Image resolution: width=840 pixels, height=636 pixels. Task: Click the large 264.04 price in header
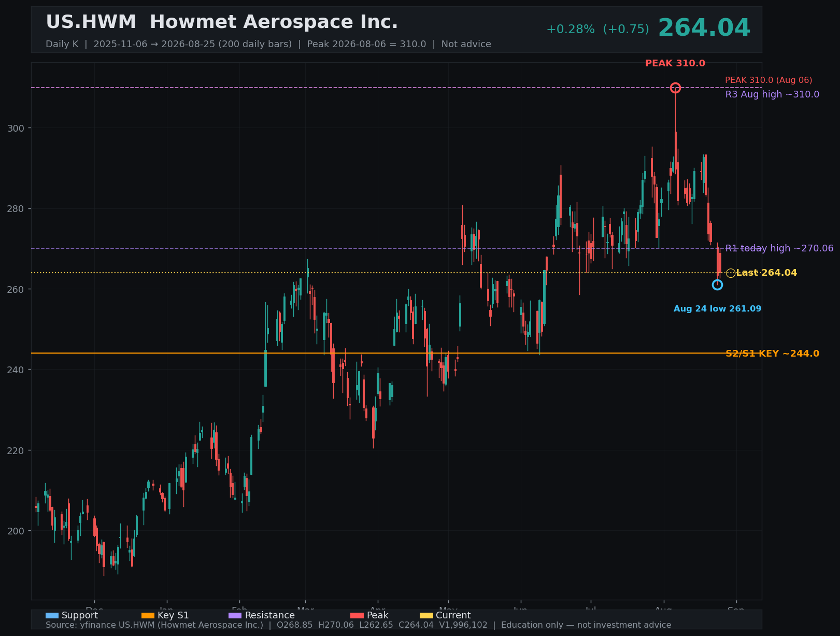tap(704, 28)
